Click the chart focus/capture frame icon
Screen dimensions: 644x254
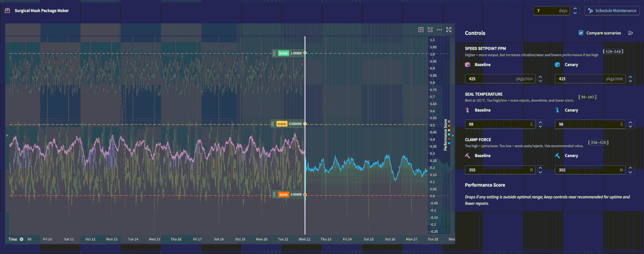click(x=430, y=29)
